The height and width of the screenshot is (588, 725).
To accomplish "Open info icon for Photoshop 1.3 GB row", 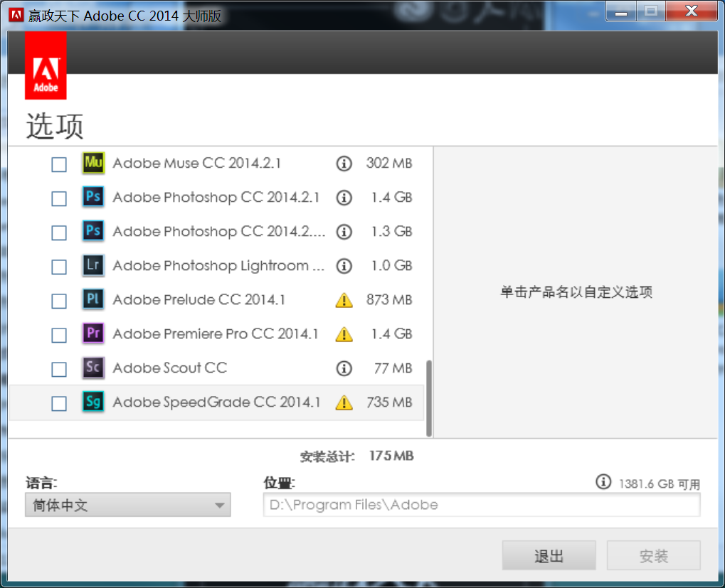I will coord(344,232).
